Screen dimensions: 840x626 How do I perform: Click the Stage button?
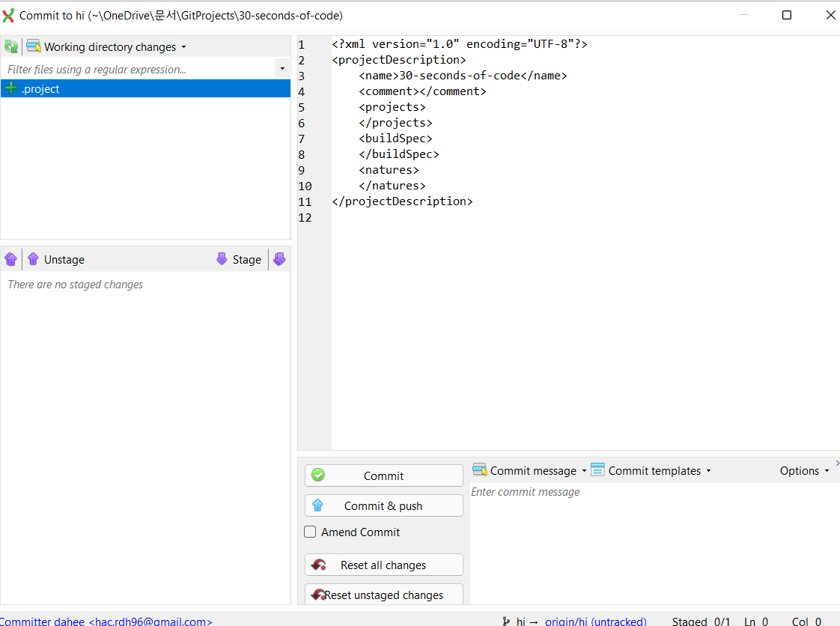pyautogui.click(x=239, y=259)
